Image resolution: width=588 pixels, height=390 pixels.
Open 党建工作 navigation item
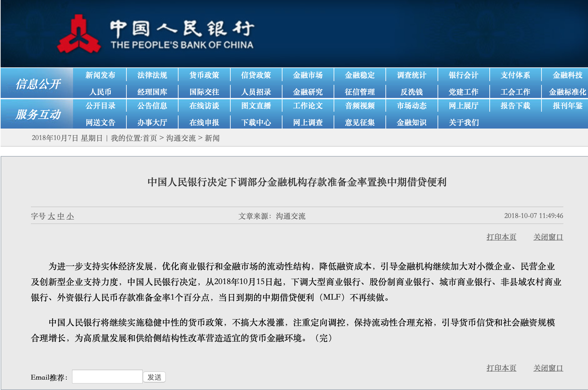[463, 92]
